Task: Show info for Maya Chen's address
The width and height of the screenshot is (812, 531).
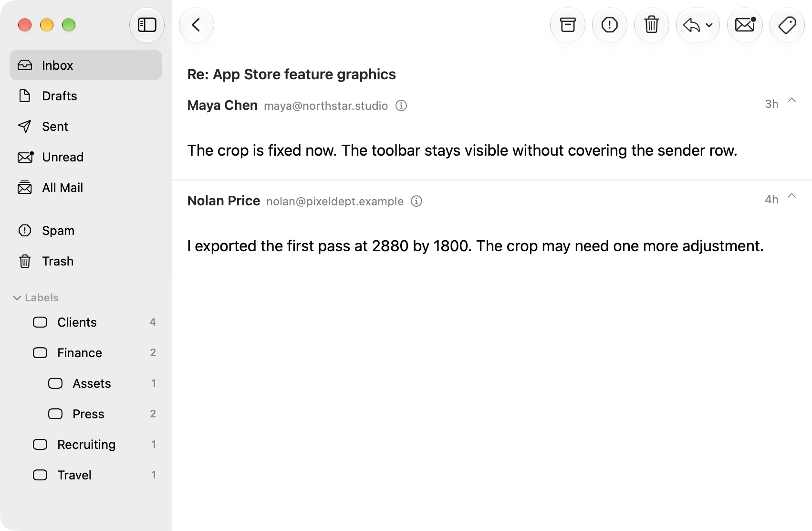Action: (401, 106)
